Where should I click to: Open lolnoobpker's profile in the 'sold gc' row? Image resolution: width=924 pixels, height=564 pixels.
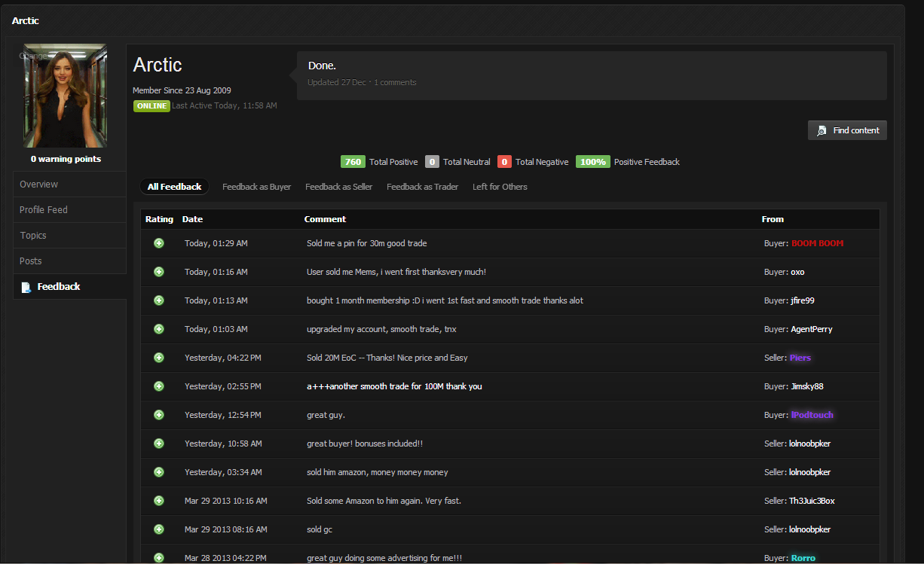coord(809,529)
